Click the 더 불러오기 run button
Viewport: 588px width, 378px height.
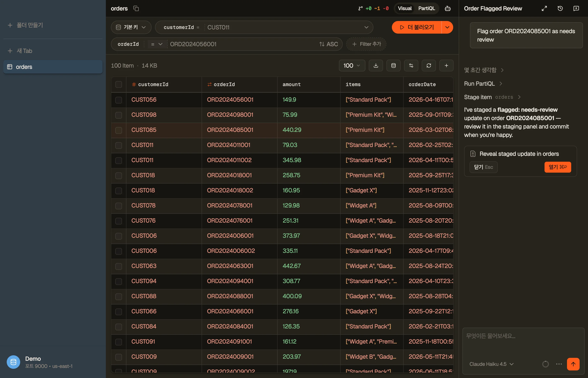click(x=416, y=27)
